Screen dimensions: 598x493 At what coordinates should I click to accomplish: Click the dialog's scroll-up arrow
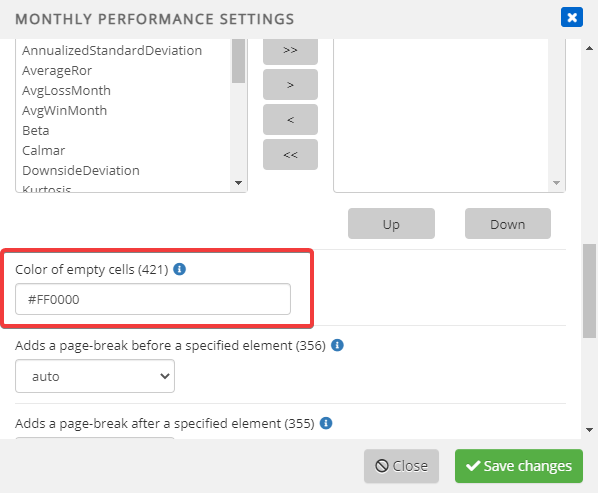pyautogui.click(x=589, y=48)
